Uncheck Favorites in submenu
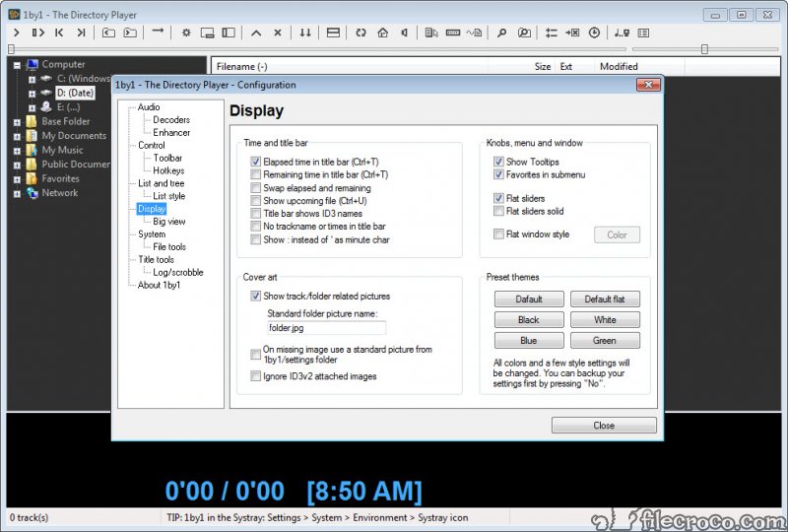Image resolution: width=788 pixels, height=532 pixels. [x=498, y=174]
